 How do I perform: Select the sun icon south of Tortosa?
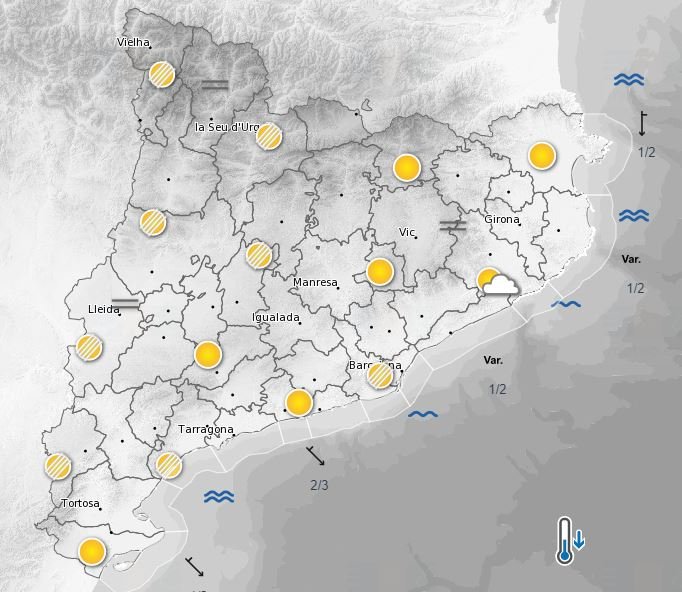tap(92, 552)
